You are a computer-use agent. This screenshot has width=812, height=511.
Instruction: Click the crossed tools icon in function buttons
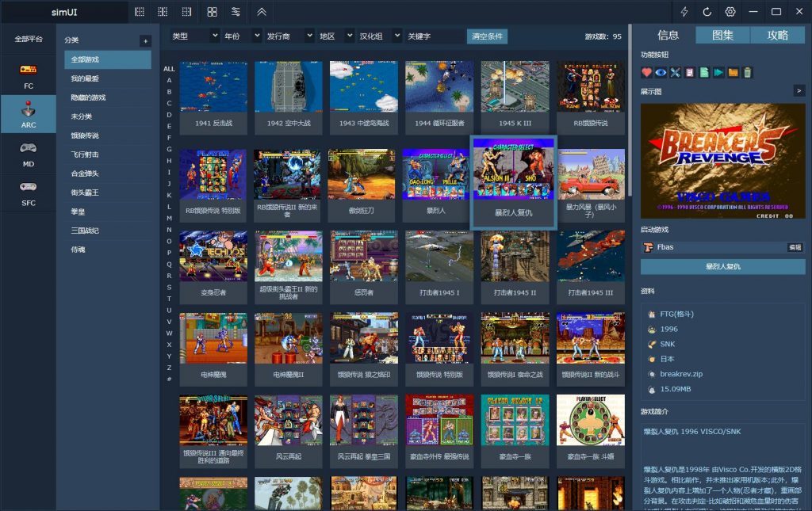pos(676,72)
